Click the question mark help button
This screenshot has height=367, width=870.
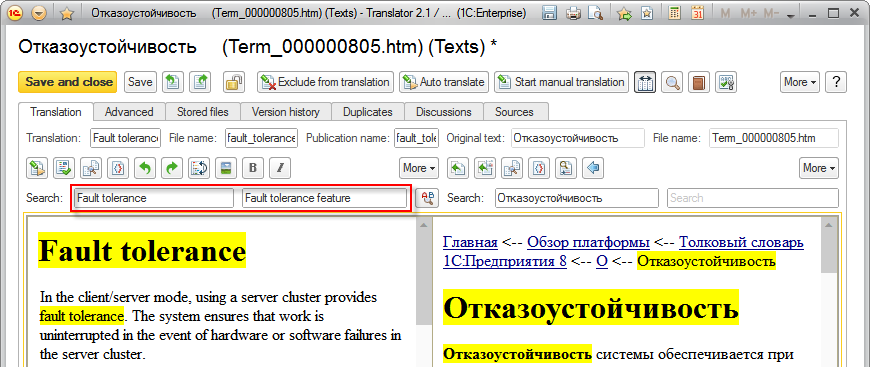click(836, 82)
